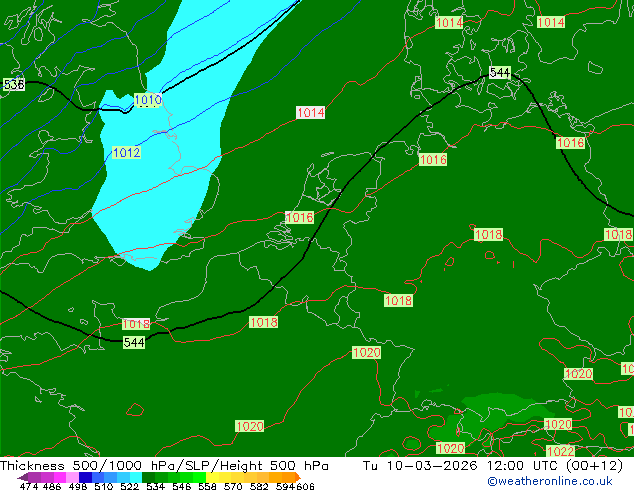The height and width of the screenshot is (490, 634).
Task: Click the yellow legend swatch beside 558
Action: click(x=213, y=477)
